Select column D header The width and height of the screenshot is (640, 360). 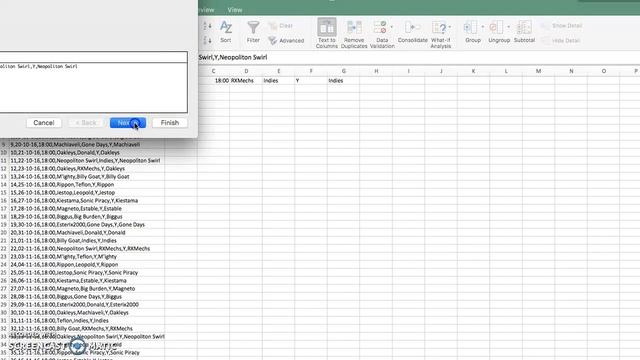click(246, 71)
